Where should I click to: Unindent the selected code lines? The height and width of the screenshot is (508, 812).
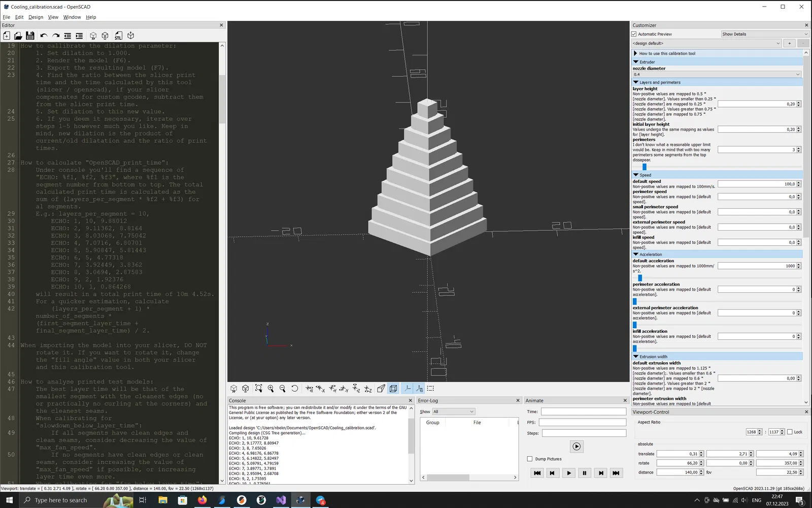pyautogui.click(x=67, y=36)
